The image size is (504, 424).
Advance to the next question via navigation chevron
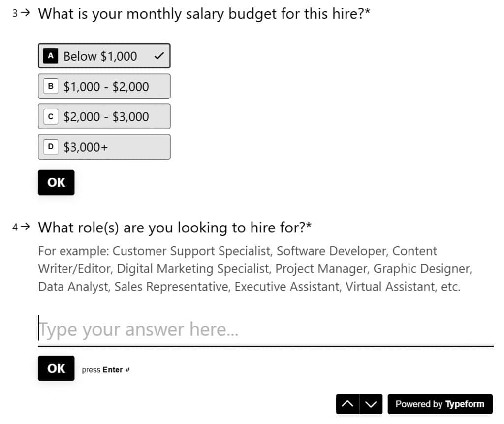coord(370,404)
